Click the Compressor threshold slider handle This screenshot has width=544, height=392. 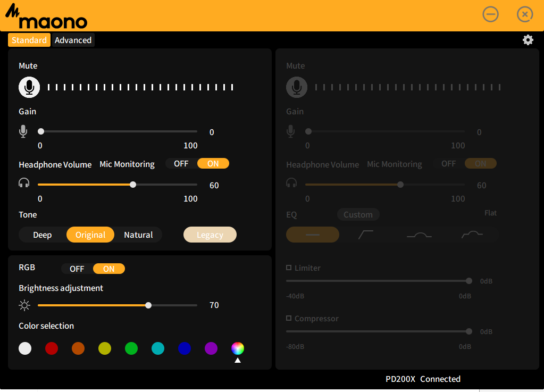click(469, 332)
